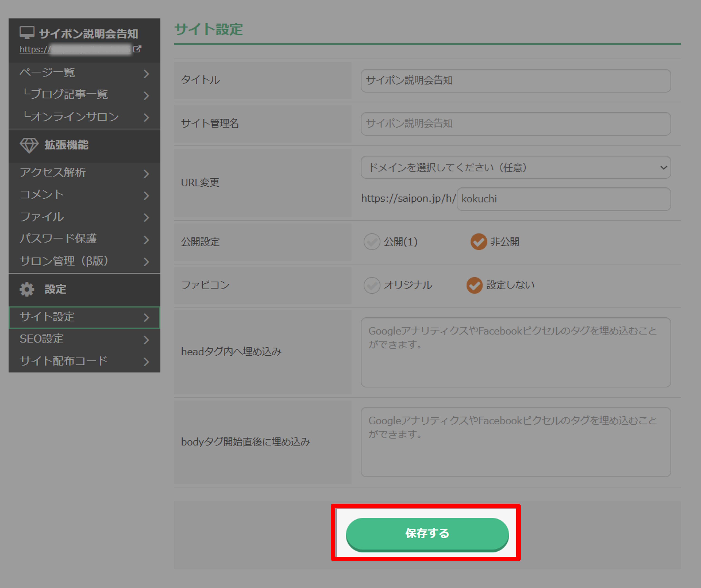Click the external link icon beside the URL

137,49
